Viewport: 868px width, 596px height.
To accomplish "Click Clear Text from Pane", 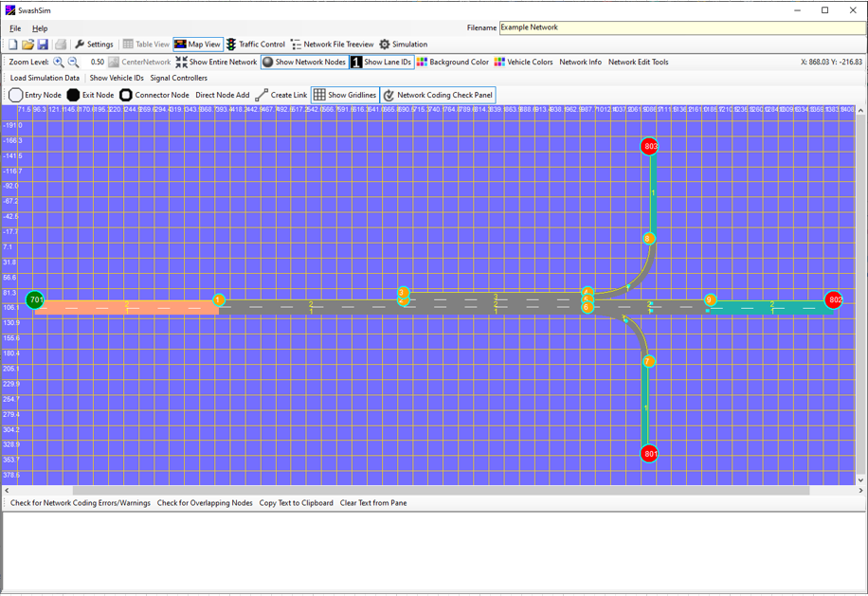I will point(373,503).
